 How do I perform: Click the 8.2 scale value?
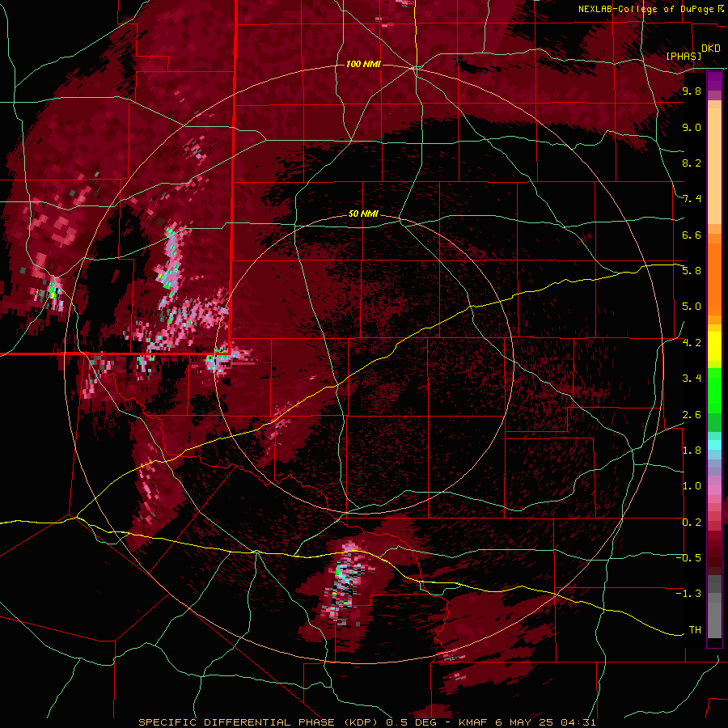coord(692,163)
